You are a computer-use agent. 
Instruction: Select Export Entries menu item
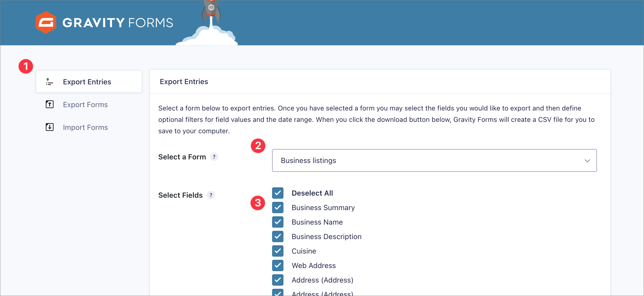click(88, 82)
